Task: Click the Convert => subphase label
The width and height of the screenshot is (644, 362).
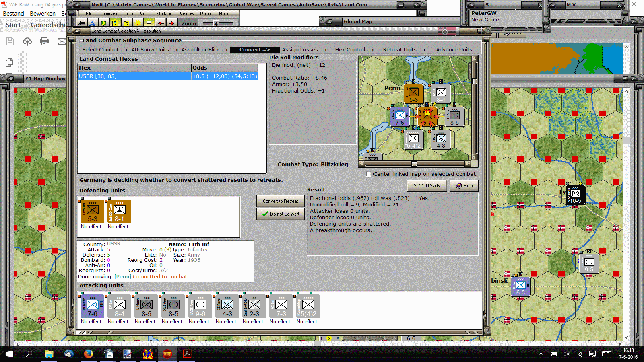Action: (254, 50)
